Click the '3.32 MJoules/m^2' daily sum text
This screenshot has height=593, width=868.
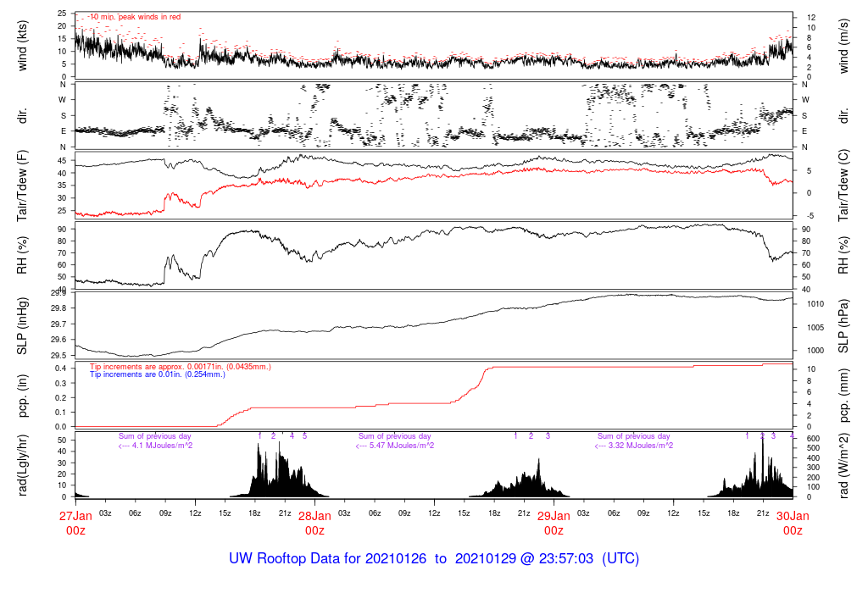click(x=641, y=446)
